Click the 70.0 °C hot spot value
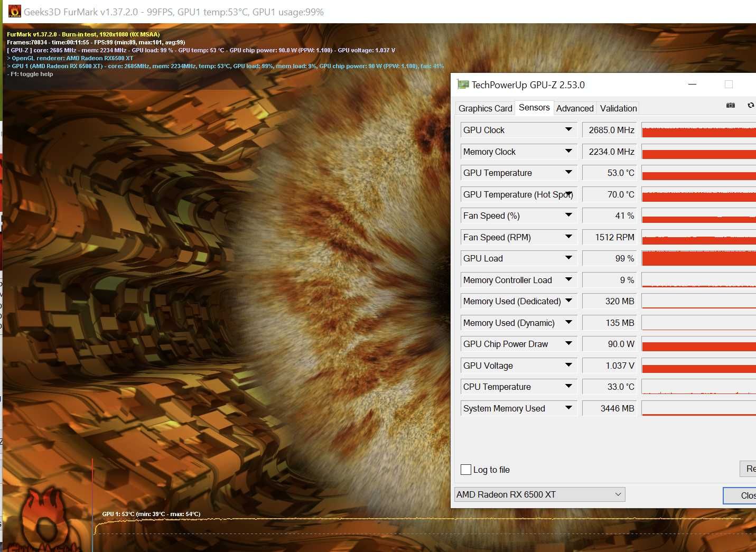 pos(609,194)
